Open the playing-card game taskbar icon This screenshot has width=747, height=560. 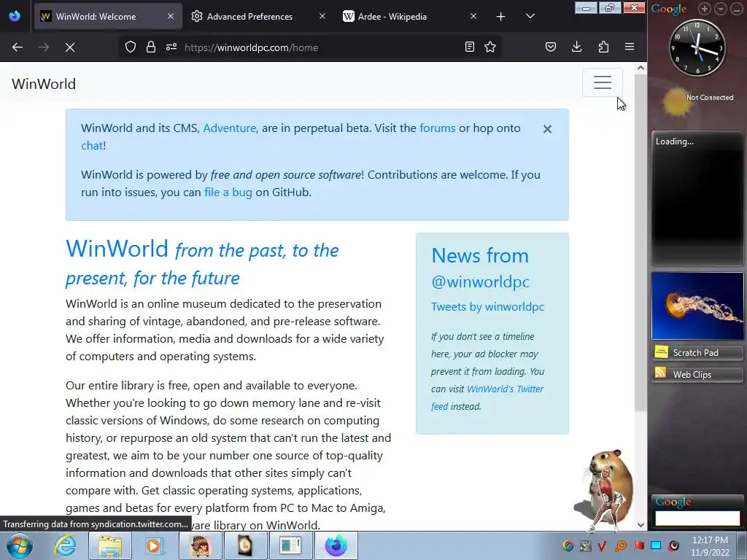245,545
